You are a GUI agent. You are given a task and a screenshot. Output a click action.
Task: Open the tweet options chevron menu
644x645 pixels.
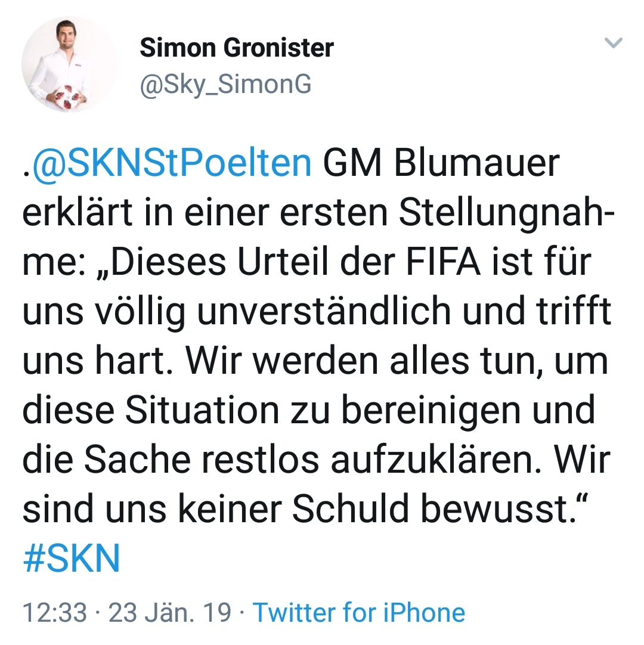pos(613,42)
